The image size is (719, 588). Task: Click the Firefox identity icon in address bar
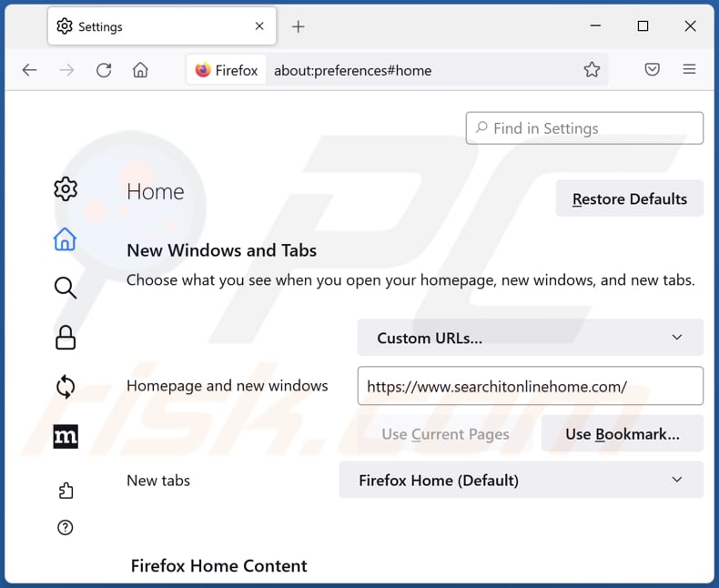(x=226, y=70)
